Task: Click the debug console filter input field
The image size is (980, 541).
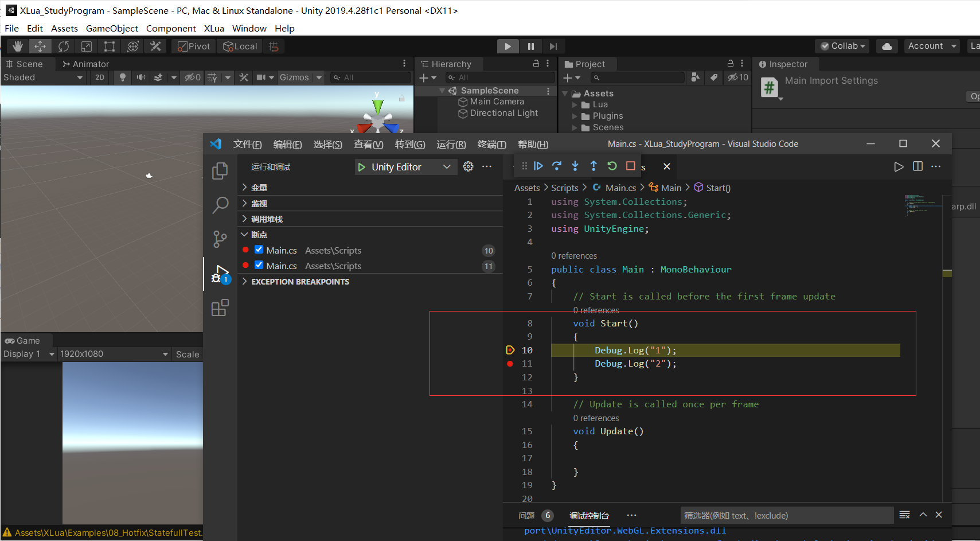Action: (786, 515)
